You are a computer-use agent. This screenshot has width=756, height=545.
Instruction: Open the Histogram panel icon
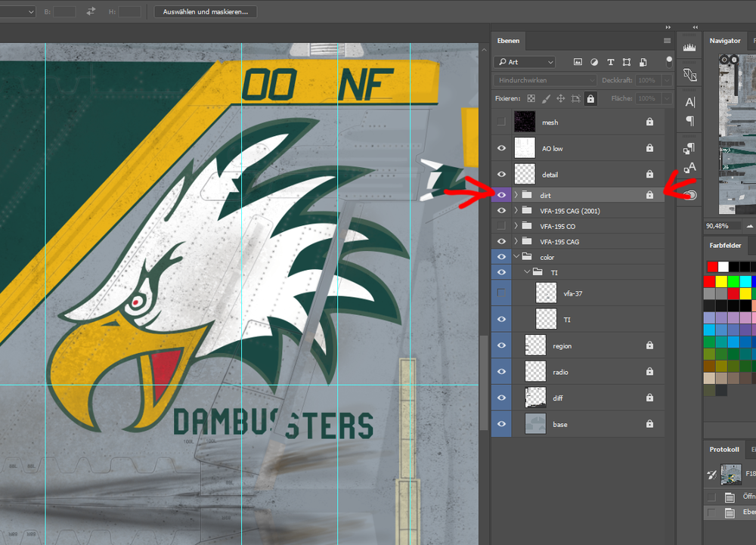point(689,47)
